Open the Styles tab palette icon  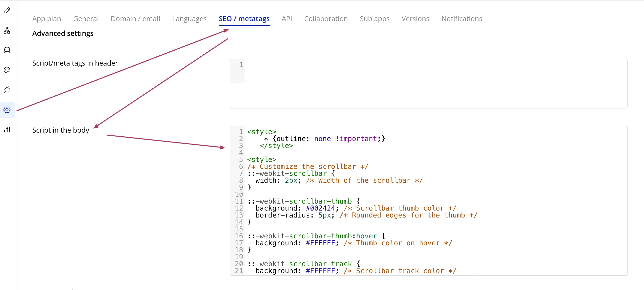[7, 70]
